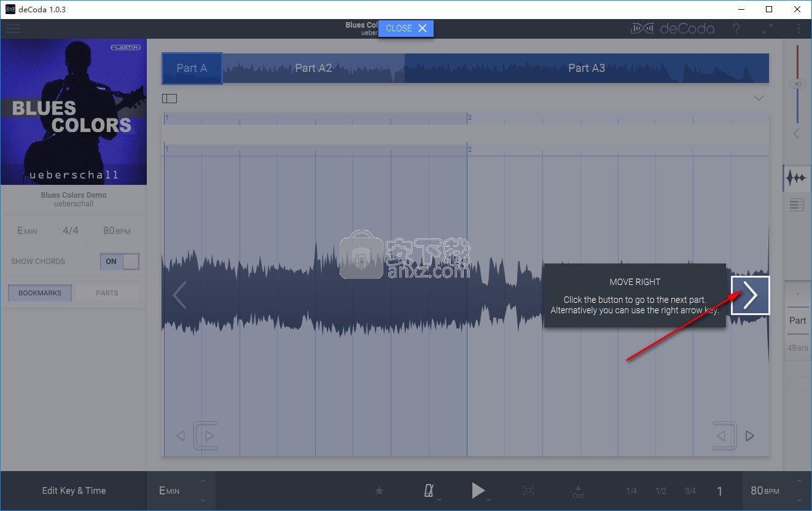Set playback speed to 1 (full)
This screenshot has width=812, height=511.
click(x=720, y=491)
